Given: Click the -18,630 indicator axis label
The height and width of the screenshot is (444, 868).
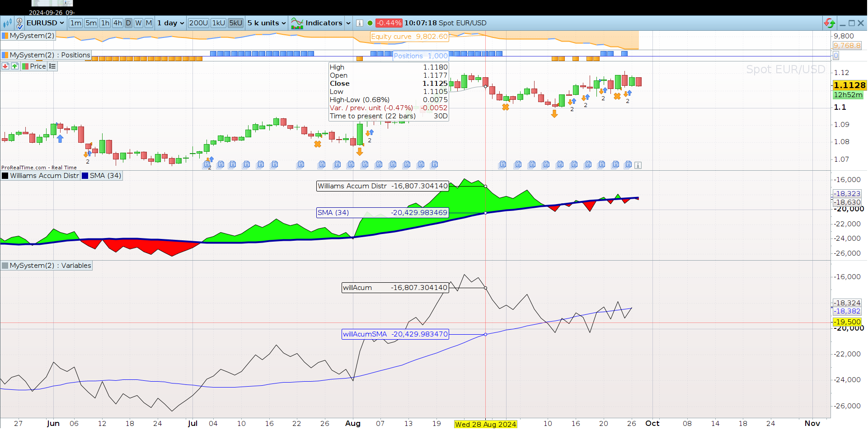Looking at the screenshot, I should 847,202.
